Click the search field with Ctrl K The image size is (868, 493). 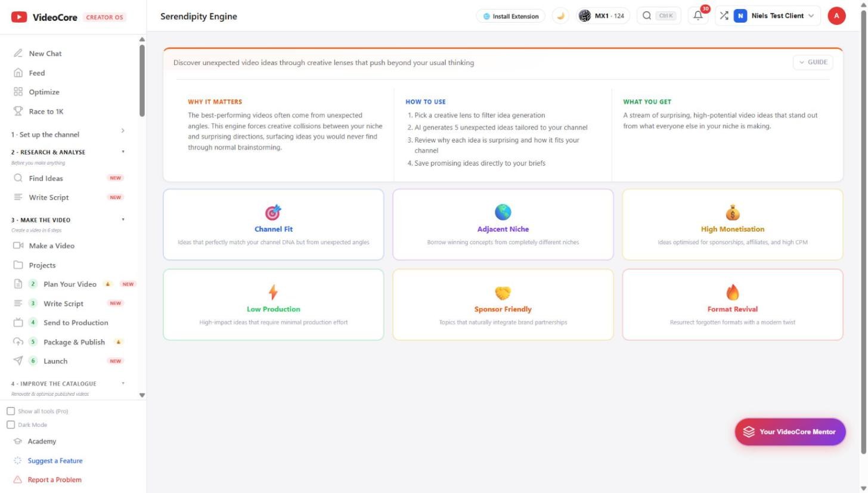(x=659, y=16)
